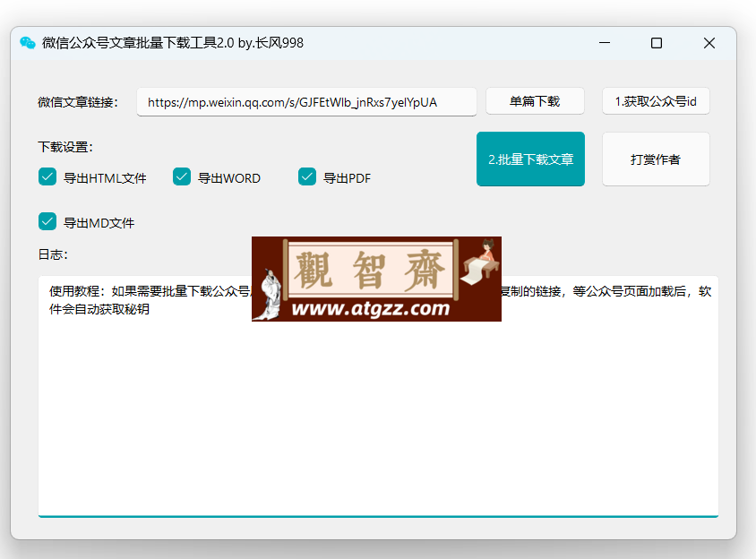Open the 打赏作者 button

pyautogui.click(x=656, y=159)
